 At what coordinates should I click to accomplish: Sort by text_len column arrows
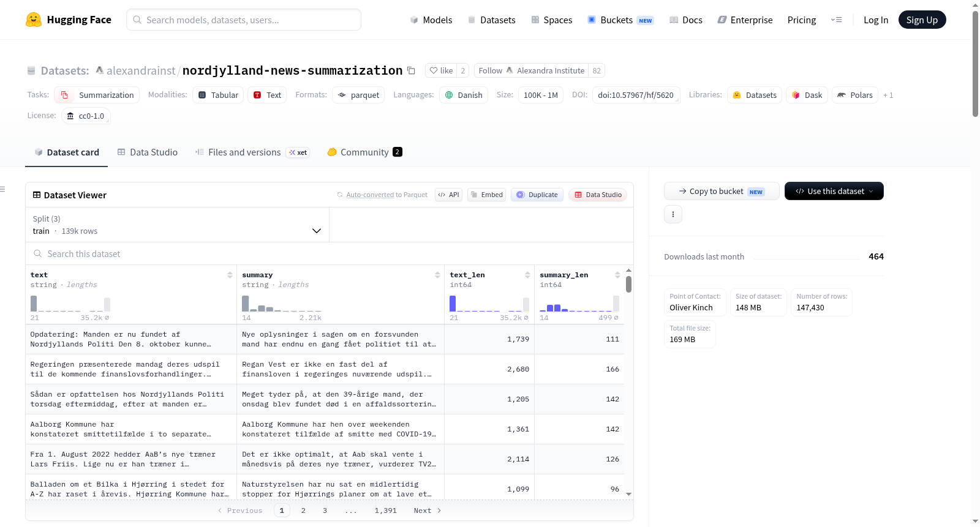pos(527,275)
